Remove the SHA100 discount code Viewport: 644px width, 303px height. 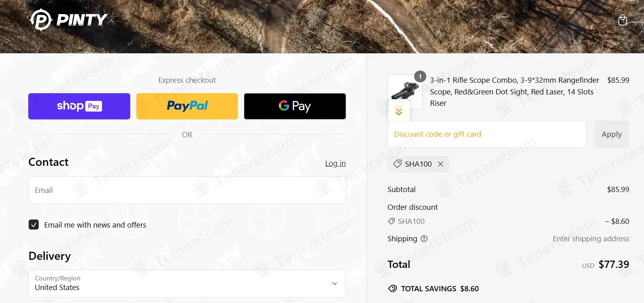(x=440, y=164)
